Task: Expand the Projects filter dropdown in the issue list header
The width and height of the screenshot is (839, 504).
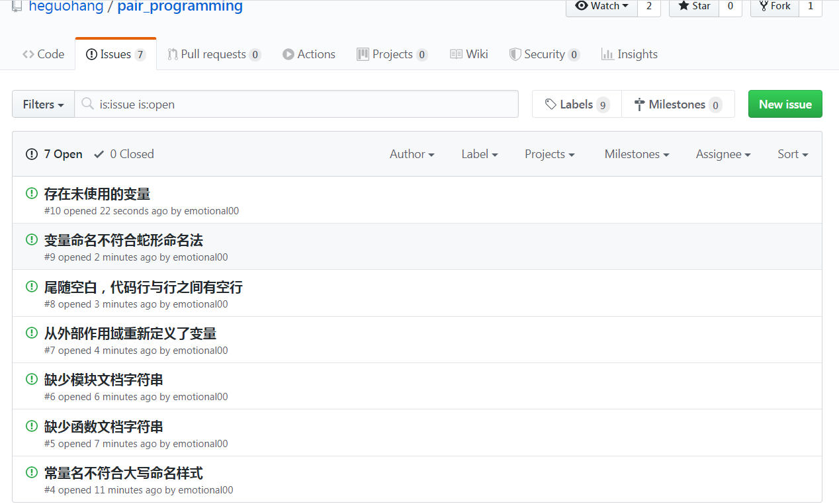Action: tap(550, 154)
